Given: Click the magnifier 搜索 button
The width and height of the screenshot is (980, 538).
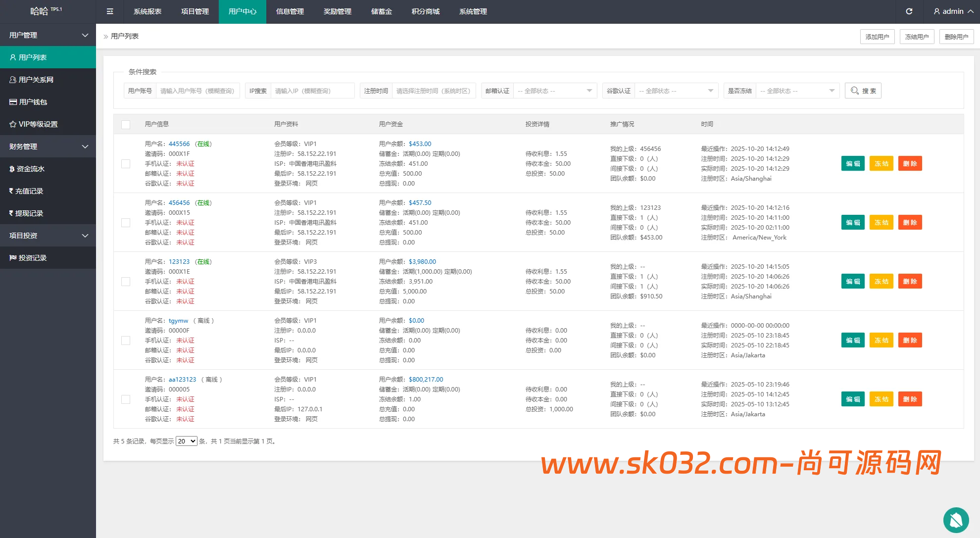Looking at the screenshot, I should [x=863, y=91].
